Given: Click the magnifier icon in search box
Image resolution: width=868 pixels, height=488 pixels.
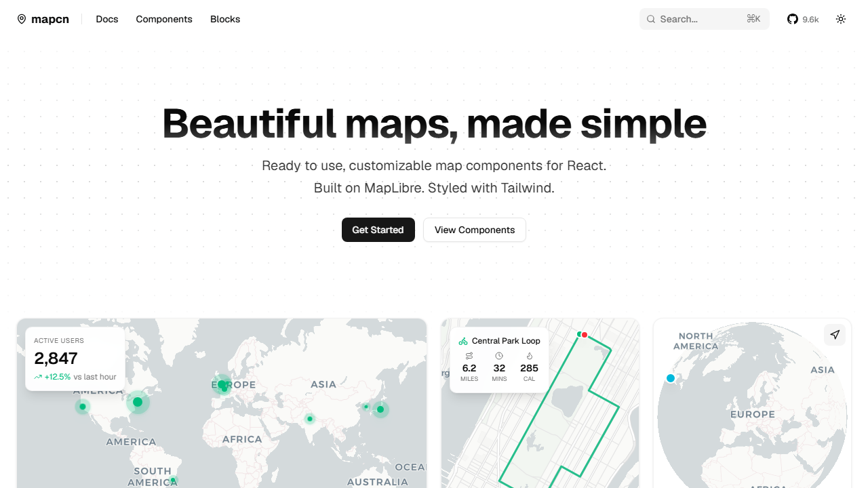Looking at the screenshot, I should [x=651, y=19].
